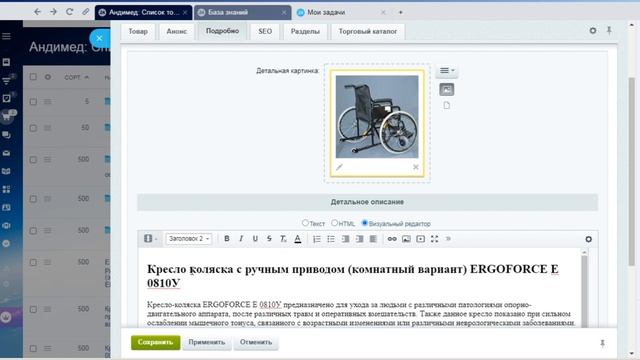Open the Торговый каталог tab
Image resolution: width=640 pixels, height=360 pixels.
[368, 31]
